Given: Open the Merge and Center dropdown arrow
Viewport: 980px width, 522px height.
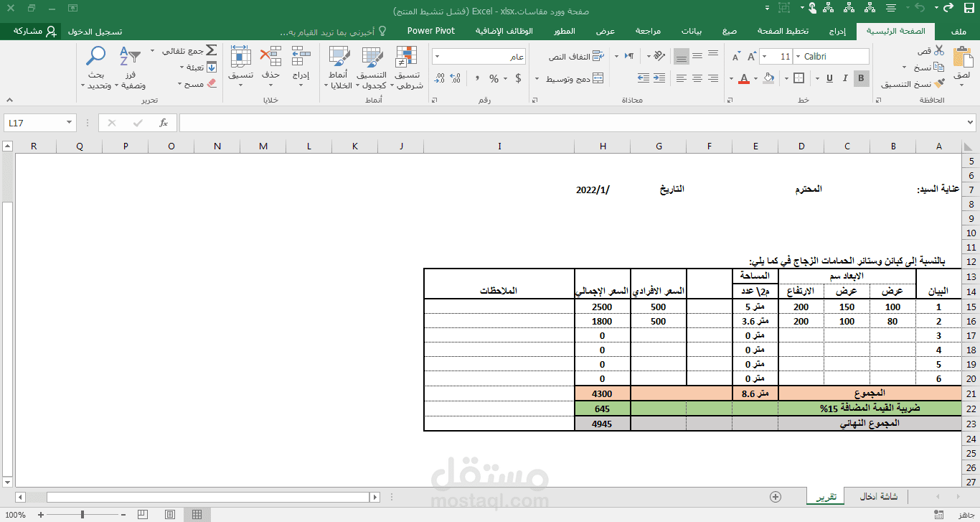Looking at the screenshot, I should coord(537,78).
